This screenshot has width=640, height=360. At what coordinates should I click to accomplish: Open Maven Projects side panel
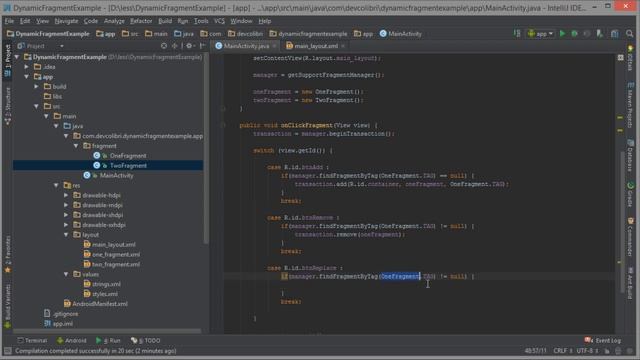(x=631, y=104)
